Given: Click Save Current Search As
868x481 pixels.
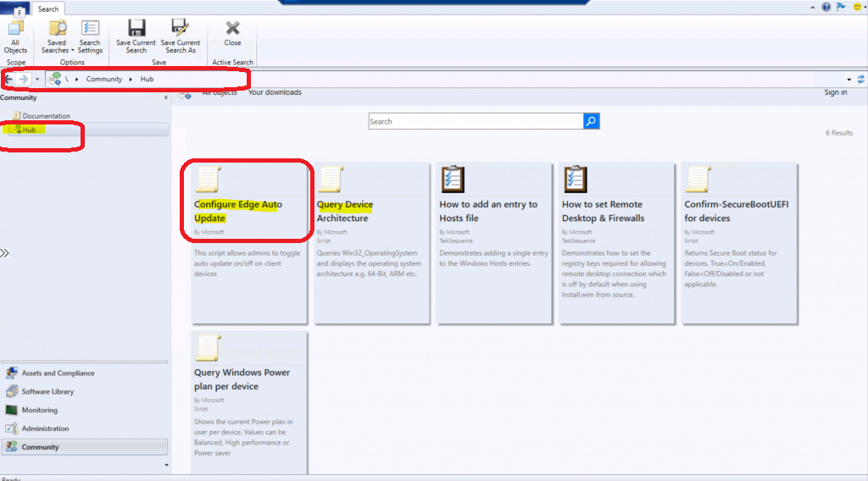Looking at the screenshot, I should pos(181,36).
